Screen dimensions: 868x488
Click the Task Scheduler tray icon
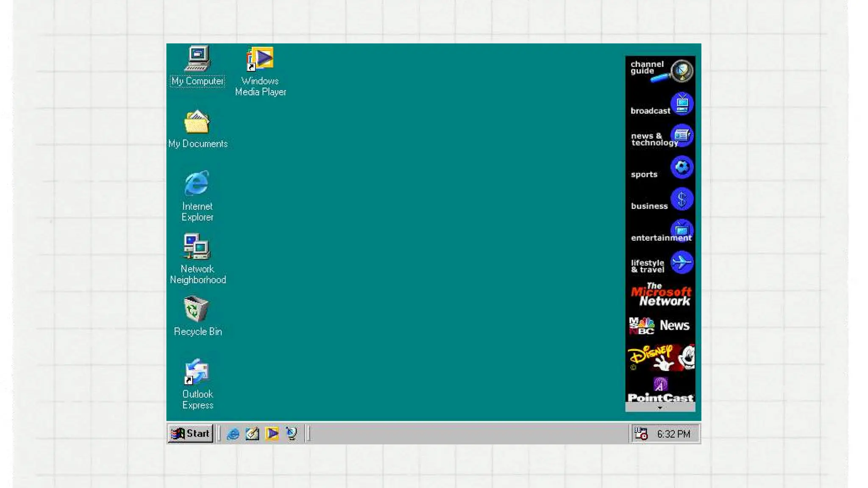pos(641,433)
